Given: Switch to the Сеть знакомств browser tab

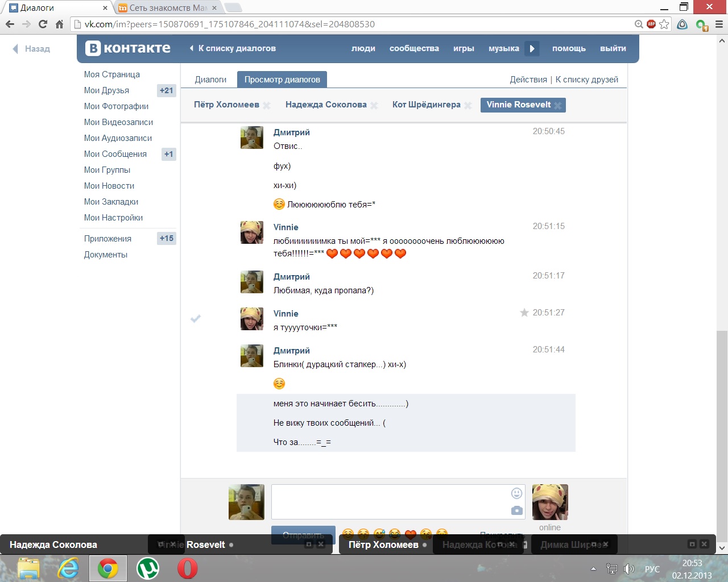Looking at the screenshot, I should (x=168, y=8).
